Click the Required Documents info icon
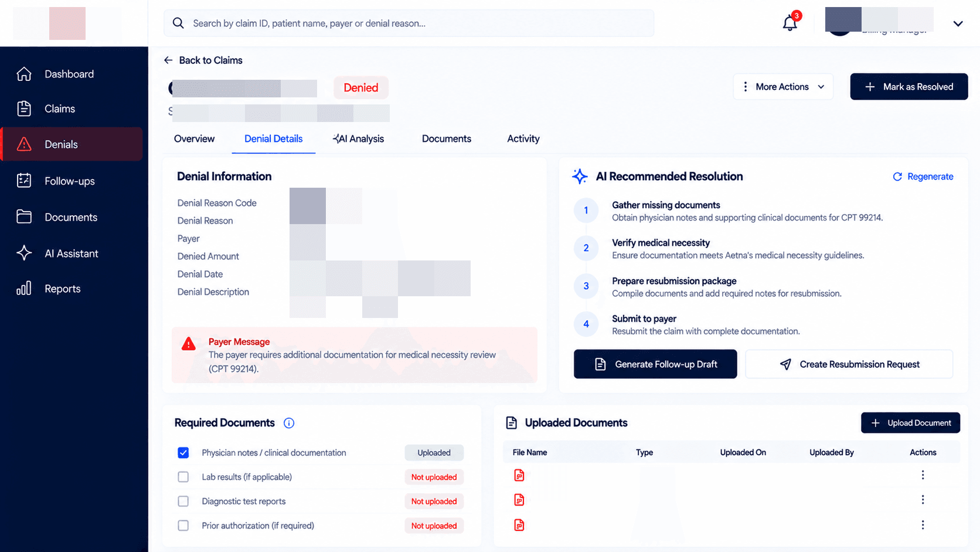980x552 pixels. point(289,423)
